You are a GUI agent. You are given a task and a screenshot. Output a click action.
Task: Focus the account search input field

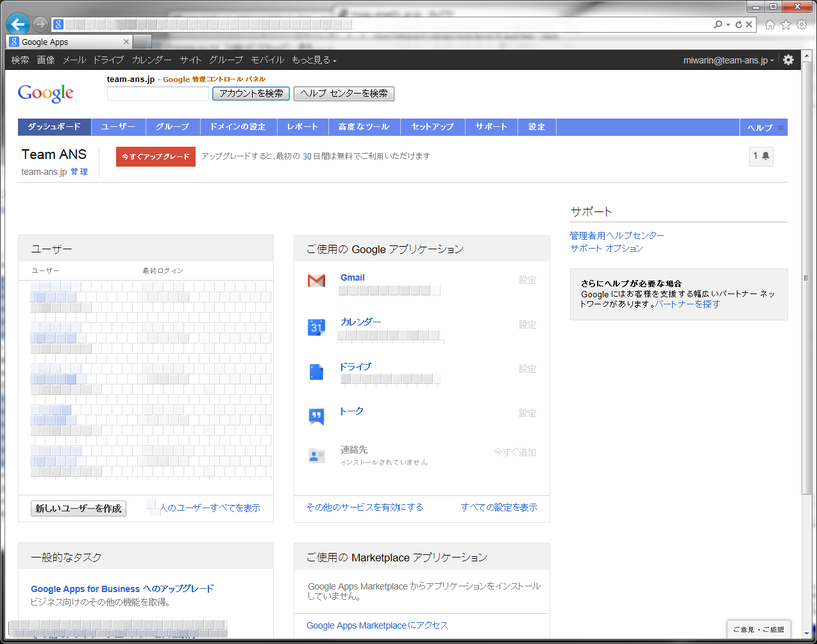pyautogui.click(x=158, y=94)
